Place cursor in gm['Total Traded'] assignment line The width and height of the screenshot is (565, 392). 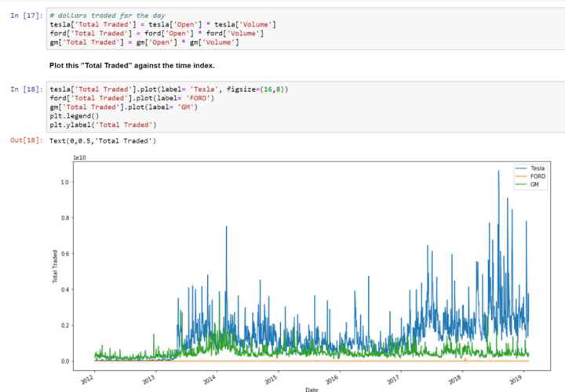[144, 42]
